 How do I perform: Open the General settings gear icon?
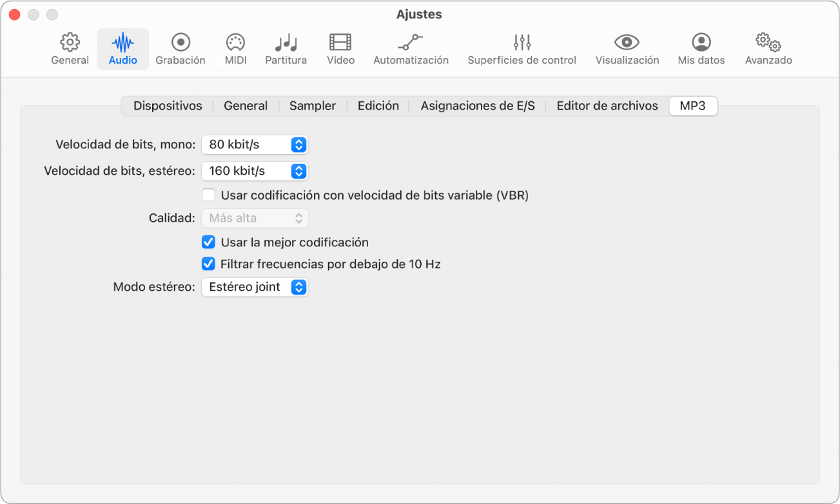tap(70, 43)
